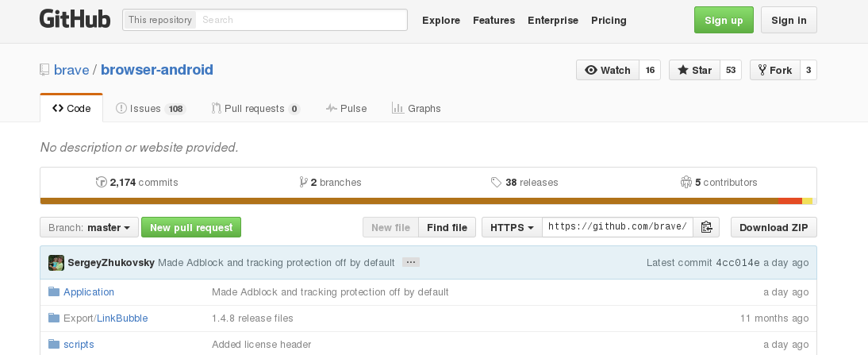
Task: Open Pricing in top navigation
Action: 609,20
